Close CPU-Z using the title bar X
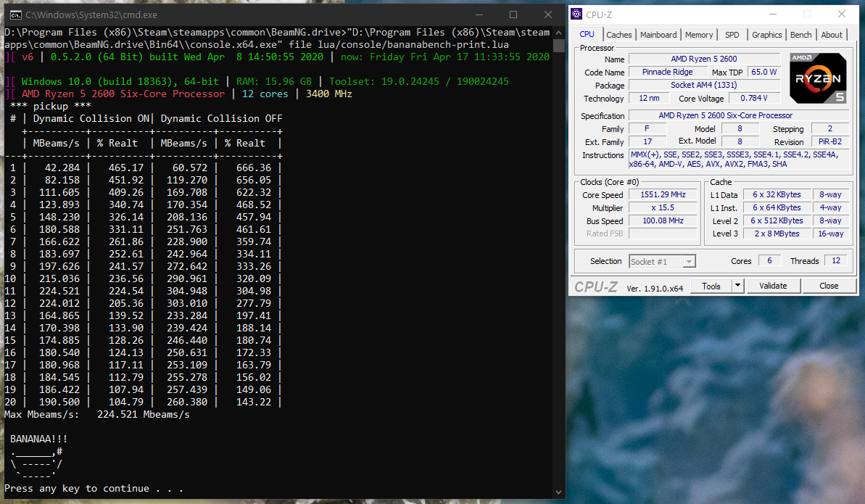This screenshot has height=504, width=865. click(x=842, y=14)
